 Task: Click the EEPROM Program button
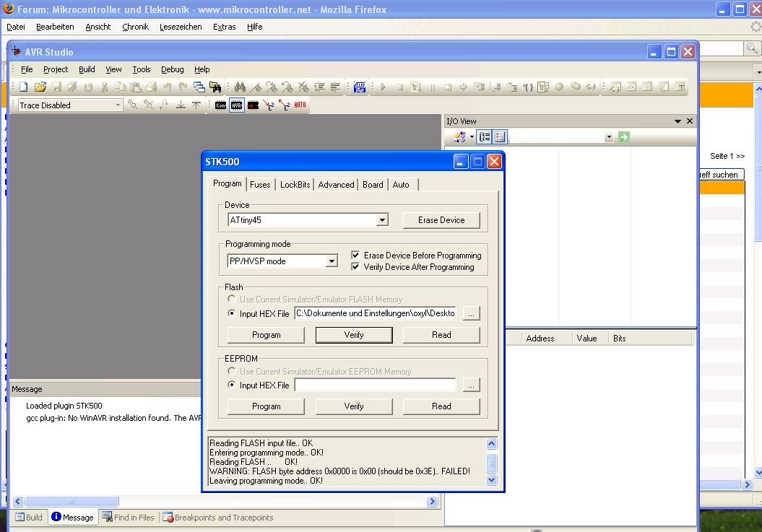coord(267,406)
